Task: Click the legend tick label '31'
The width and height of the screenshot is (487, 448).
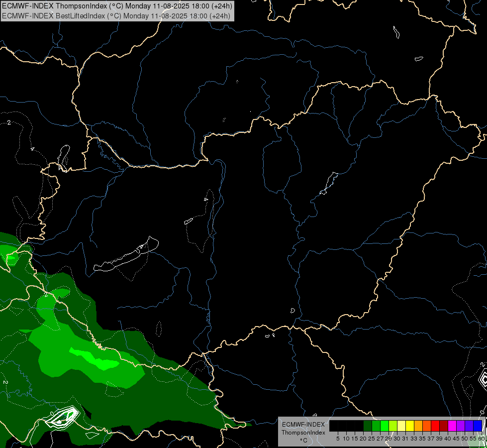Action: [x=405, y=439]
